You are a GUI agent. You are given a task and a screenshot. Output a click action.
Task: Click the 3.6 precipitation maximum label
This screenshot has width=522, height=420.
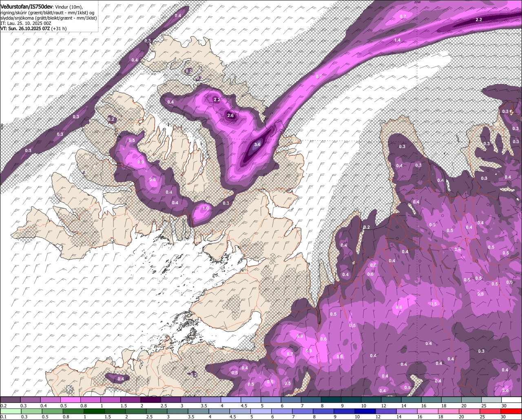pyautogui.click(x=257, y=144)
